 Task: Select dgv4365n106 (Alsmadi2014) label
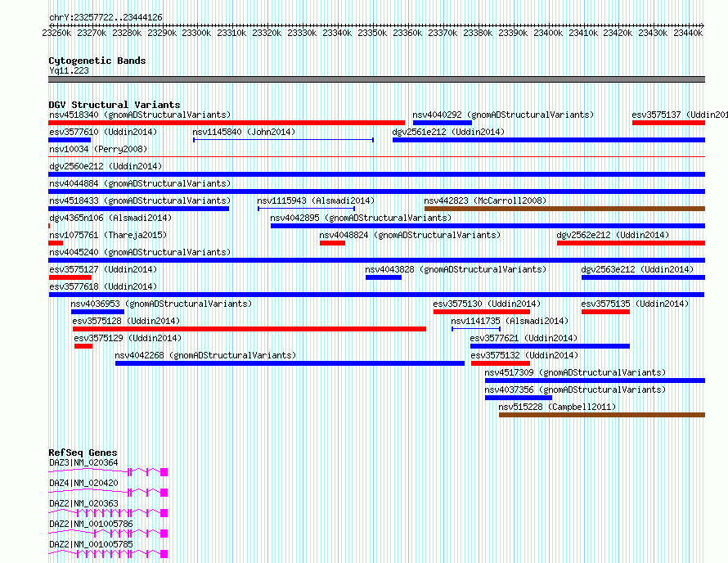click(x=110, y=218)
